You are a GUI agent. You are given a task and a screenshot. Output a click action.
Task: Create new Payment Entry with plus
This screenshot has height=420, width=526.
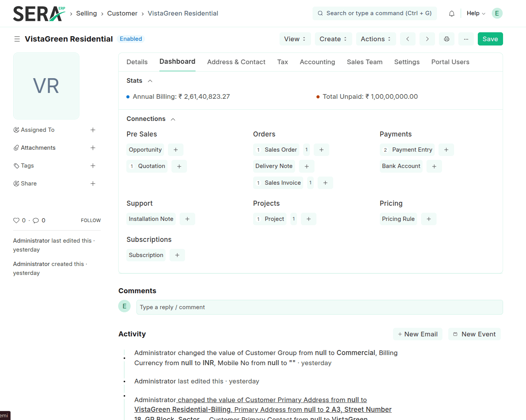pos(446,150)
